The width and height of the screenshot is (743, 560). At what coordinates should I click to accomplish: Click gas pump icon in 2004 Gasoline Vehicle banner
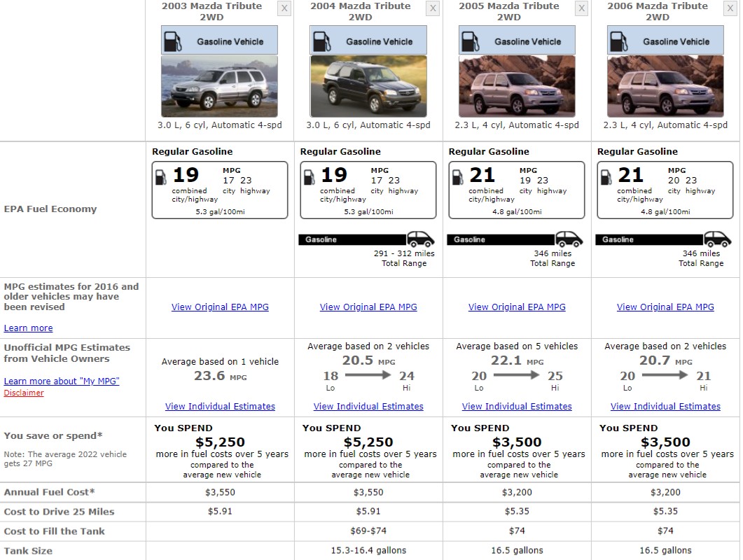point(321,41)
